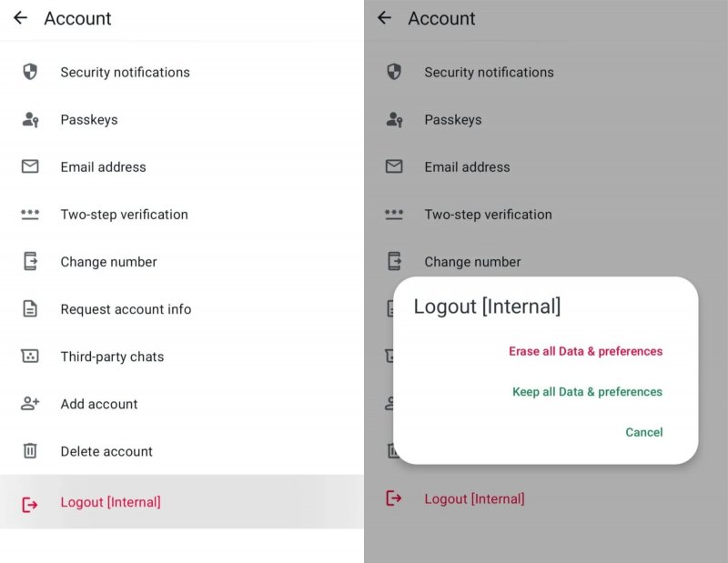Image resolution: width=728 pixels, height=563 pixels.
Task: Open Two-step verification text on the undimmed screen
Action: 124,215
